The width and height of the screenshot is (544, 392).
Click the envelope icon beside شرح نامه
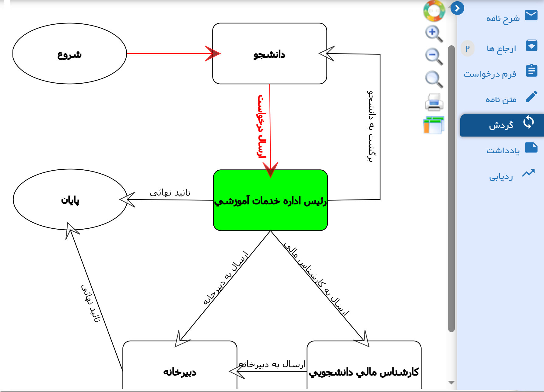(x=531, y=15)
